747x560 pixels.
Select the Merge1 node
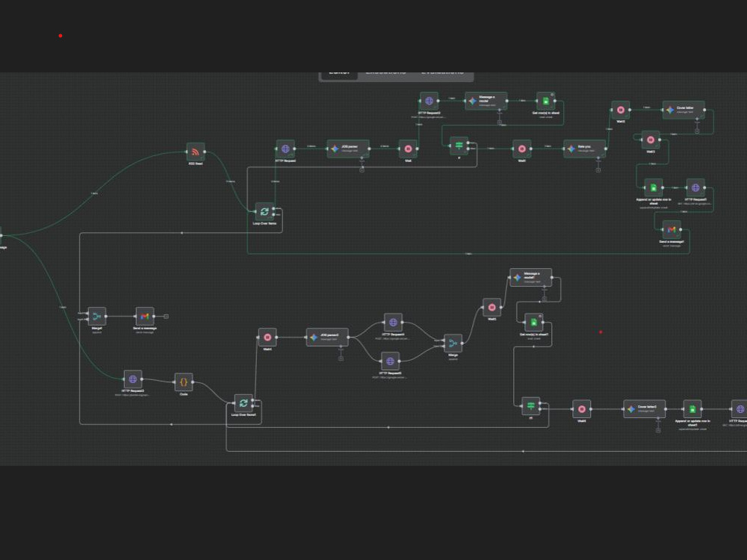pos(96,316)
